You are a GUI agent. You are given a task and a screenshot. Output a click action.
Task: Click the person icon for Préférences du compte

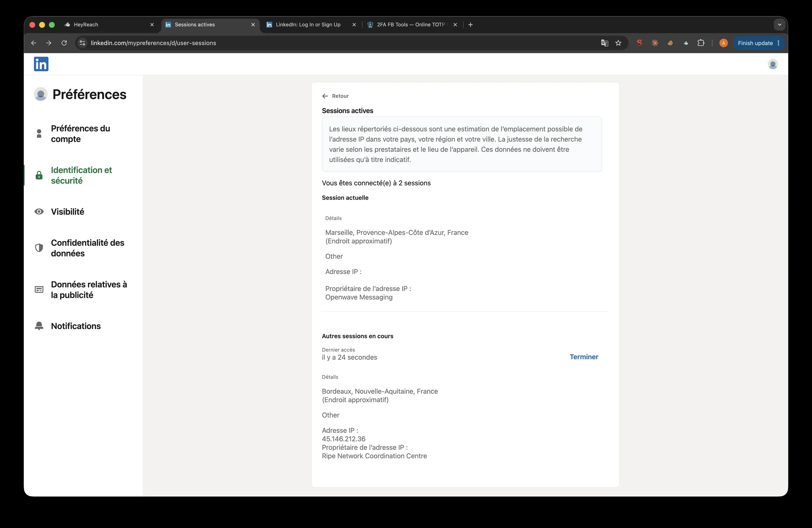pos(39,133)
